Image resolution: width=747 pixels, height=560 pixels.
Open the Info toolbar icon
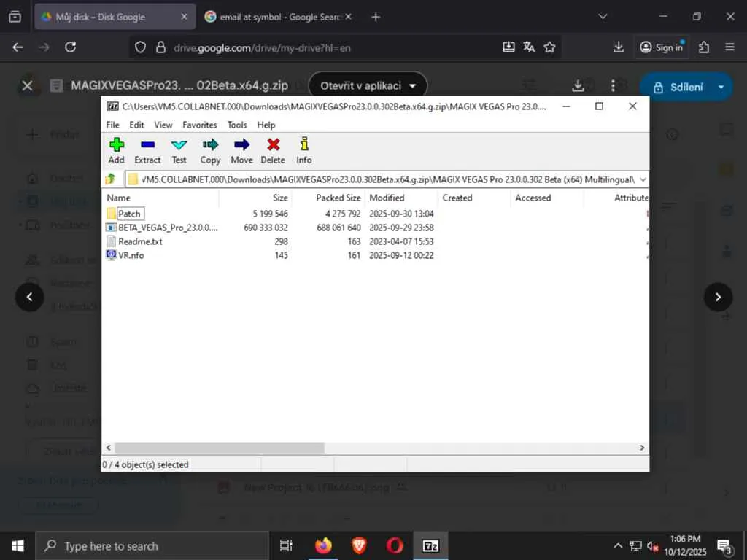(304, 150)
